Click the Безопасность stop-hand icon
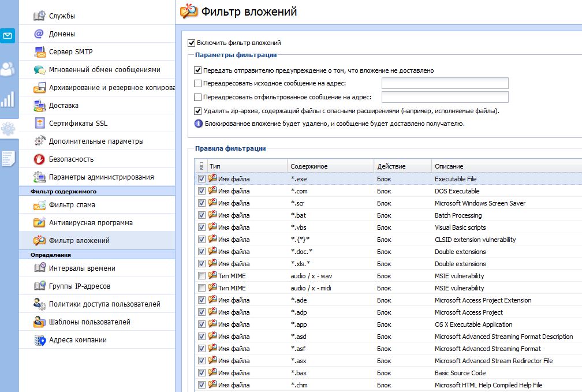 pyautogui.click(x=39, y=159)
